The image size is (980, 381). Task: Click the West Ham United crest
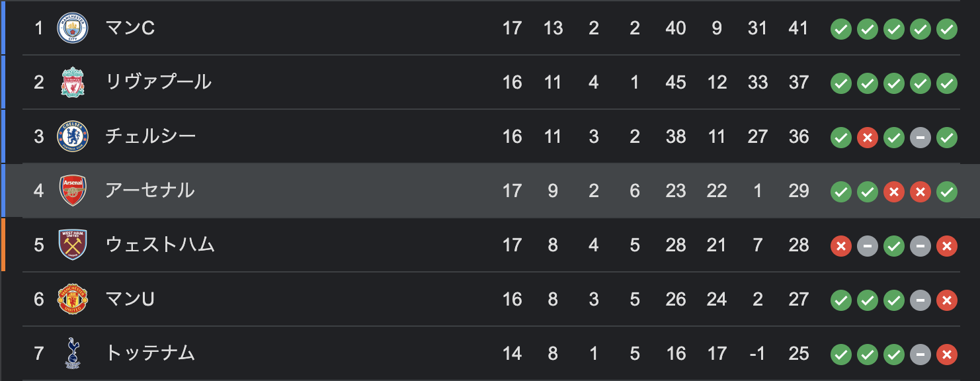pyautogui.click(x=73, y=245)
